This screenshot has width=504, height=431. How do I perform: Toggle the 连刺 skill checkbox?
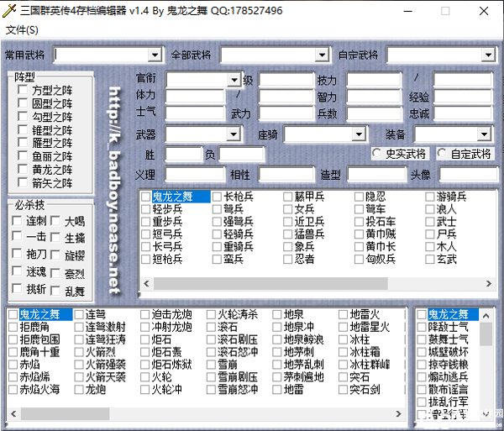[x=17, y=221]
